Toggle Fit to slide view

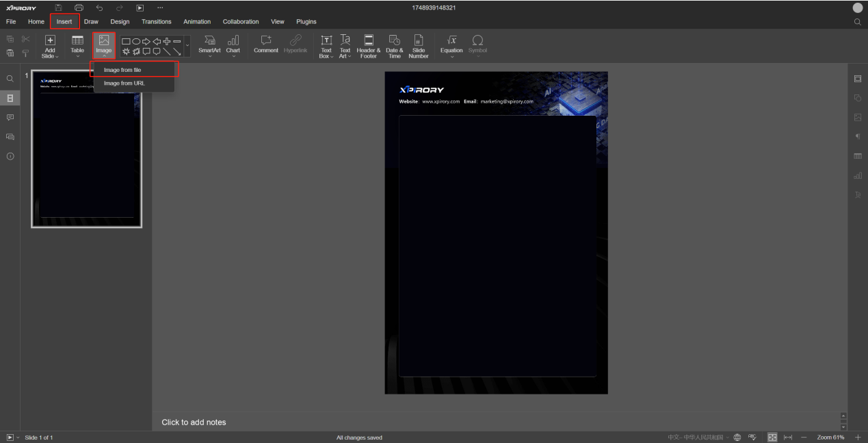772,438
